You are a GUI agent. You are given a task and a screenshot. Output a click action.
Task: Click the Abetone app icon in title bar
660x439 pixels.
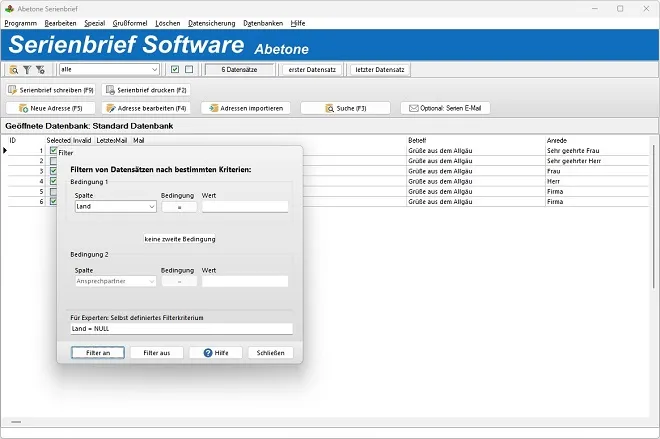tap(9, 8)
